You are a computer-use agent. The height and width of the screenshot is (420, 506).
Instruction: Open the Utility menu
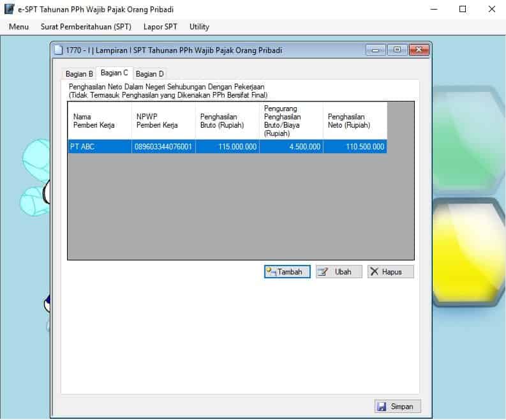[199, 27]
